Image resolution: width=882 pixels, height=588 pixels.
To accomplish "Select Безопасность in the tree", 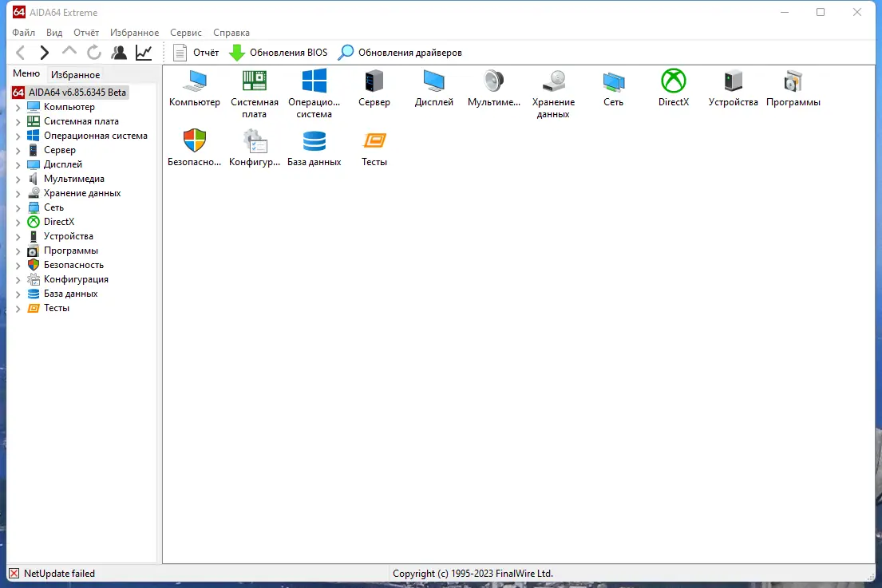I will pyautogui.click(x=73, y=265).
